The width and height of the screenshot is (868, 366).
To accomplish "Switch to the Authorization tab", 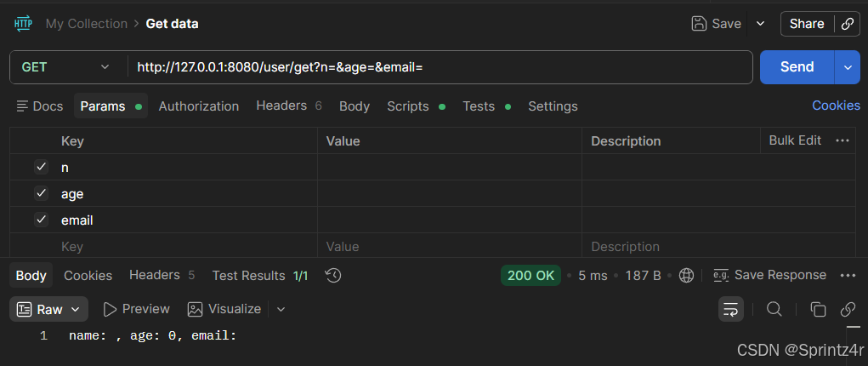I will pos(199,106).
